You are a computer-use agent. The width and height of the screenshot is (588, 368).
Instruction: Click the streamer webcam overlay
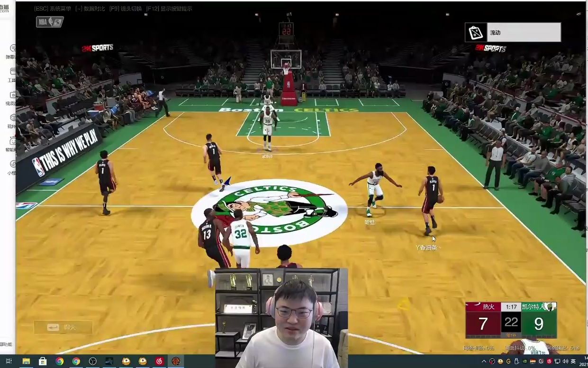(x=281, y=318)
